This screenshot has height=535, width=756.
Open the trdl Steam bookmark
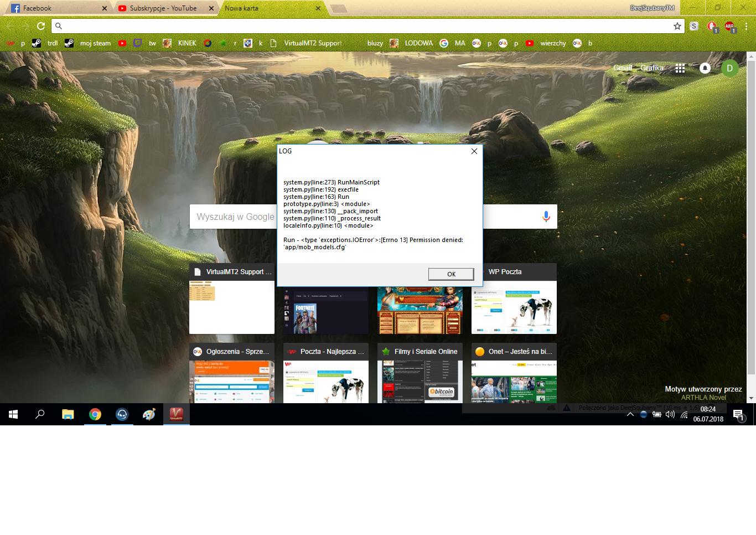click(x=45, y=43)
